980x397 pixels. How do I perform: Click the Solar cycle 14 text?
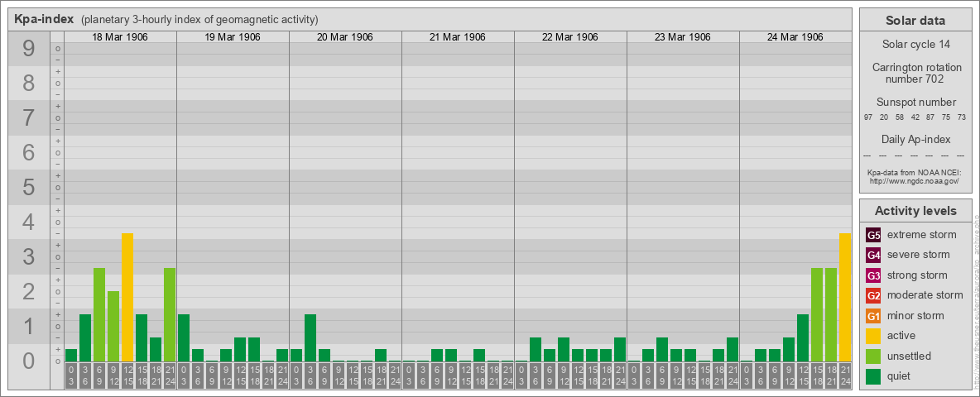915,45
